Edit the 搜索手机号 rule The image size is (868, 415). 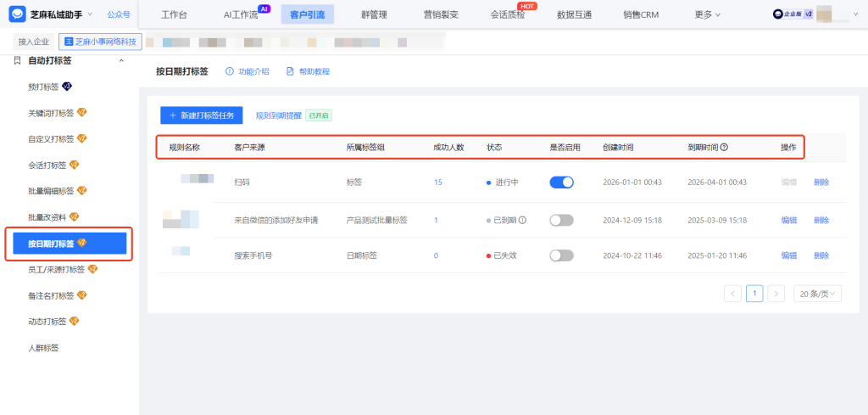[789, 255]
